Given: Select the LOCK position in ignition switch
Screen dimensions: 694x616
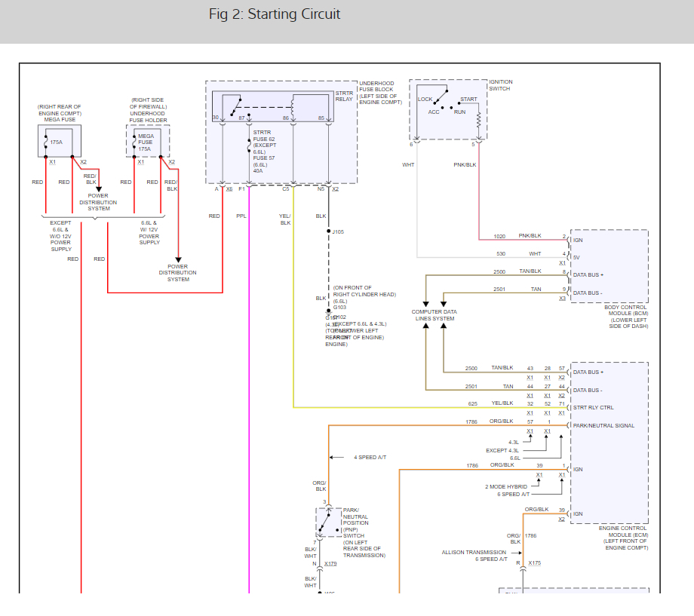Looking at the screenshot, I should [425, 99].
